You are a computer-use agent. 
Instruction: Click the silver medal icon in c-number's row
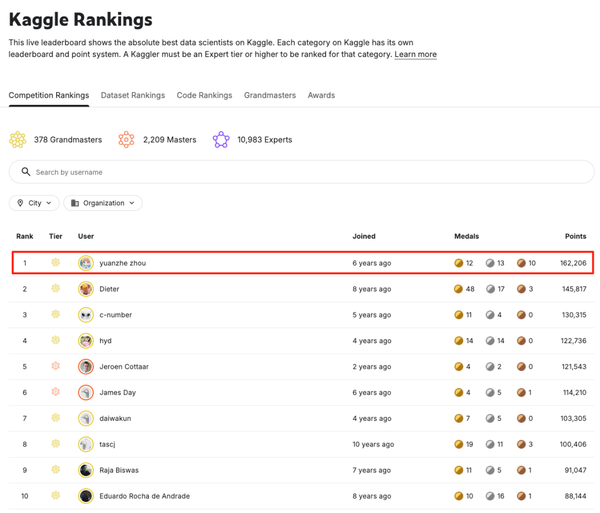click(490, 315)
